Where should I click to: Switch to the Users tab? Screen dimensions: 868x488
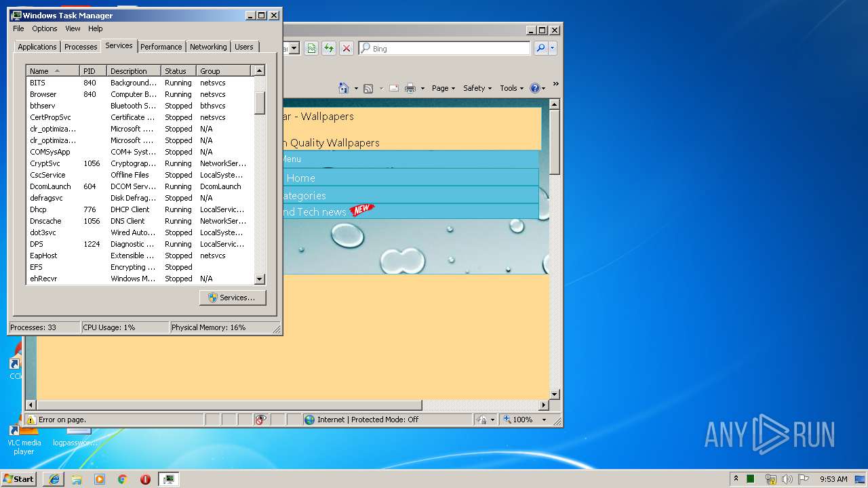244,47
